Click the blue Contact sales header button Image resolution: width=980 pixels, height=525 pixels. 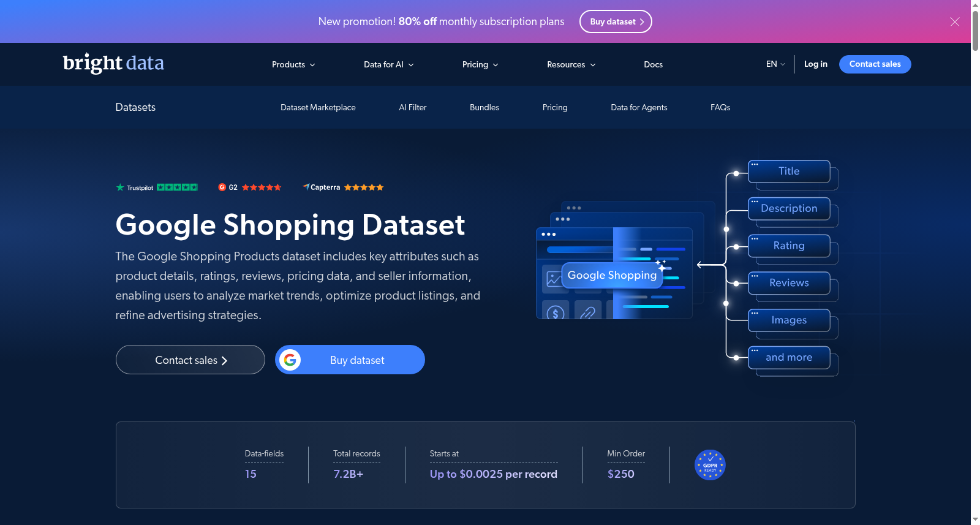click(x=875, y=64)
